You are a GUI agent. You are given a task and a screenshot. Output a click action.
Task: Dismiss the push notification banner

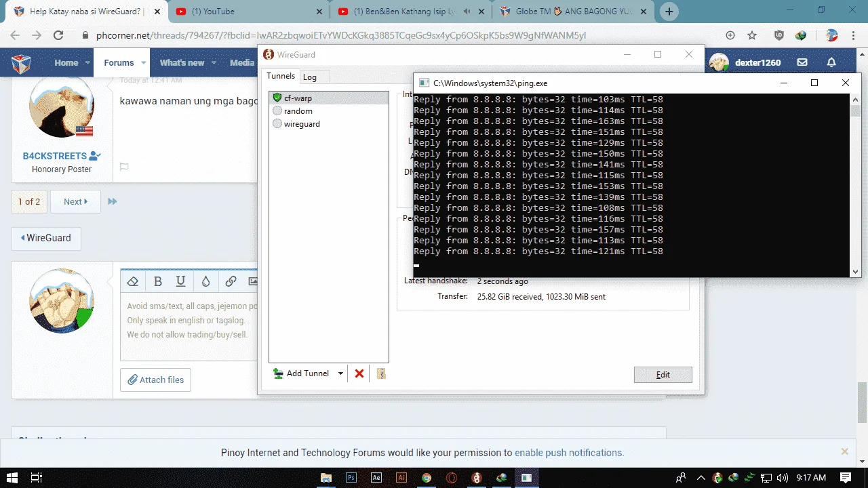[844, 451]
